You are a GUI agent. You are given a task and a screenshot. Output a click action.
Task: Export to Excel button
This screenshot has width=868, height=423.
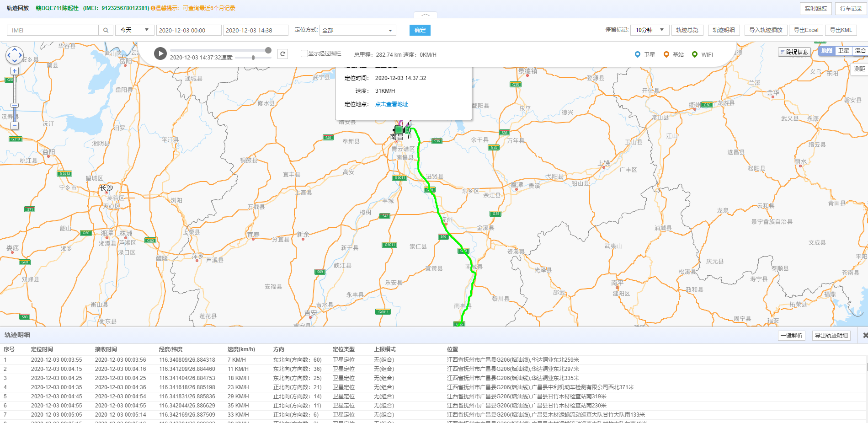[806, 30]
